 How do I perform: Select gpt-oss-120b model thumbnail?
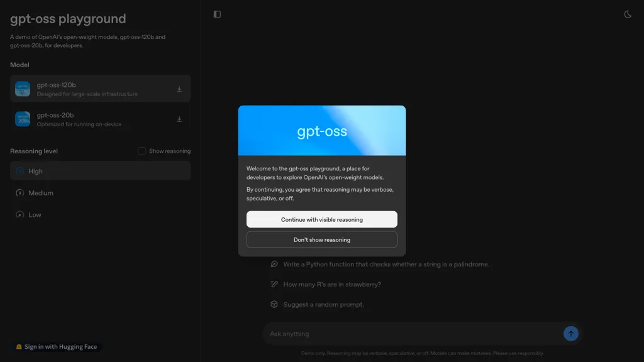point(23,89)
